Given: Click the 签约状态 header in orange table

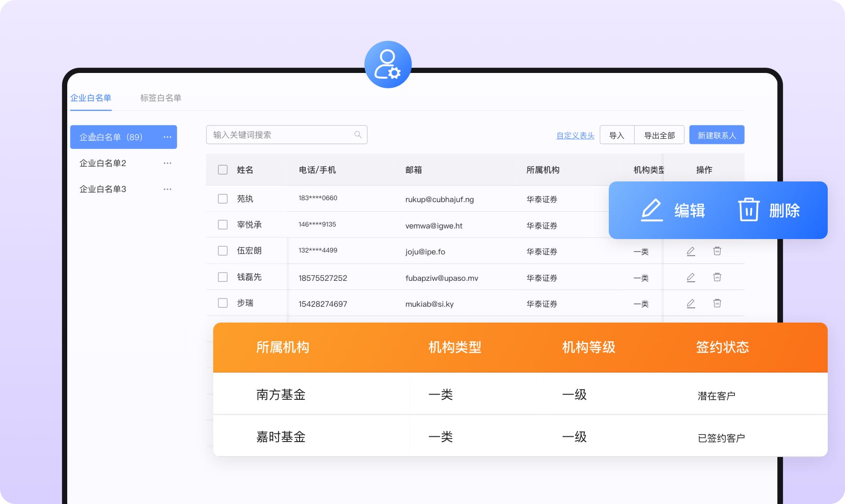Looking at the screenshot, I should pyautogui.click(x=723, y=347).
